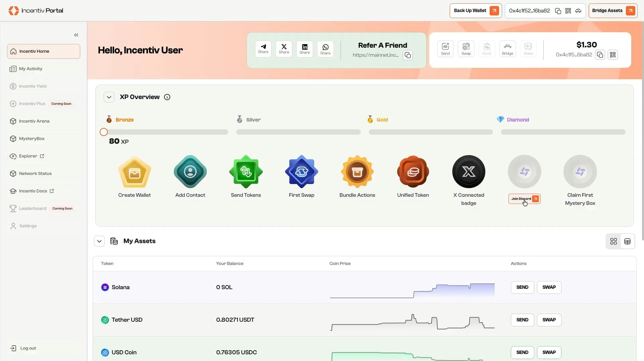Click the Tether USD price chart
The width and height of the screenshot is (644, 361).
tap(412, 322)
